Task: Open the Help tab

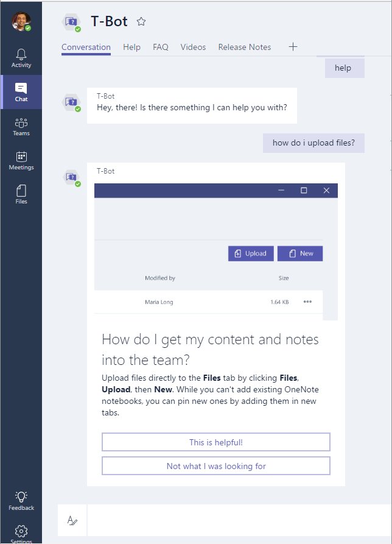Action: click(x=131, y=47)
